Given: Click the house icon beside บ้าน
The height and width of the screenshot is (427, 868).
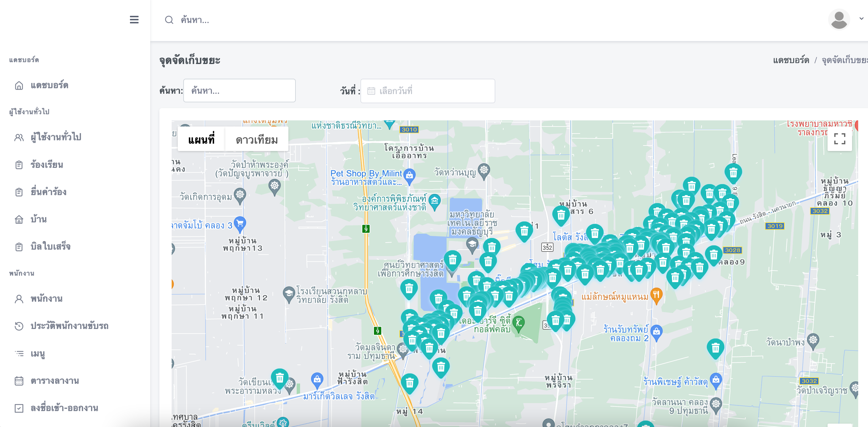Looking at the screenshot, I should 19,220.
